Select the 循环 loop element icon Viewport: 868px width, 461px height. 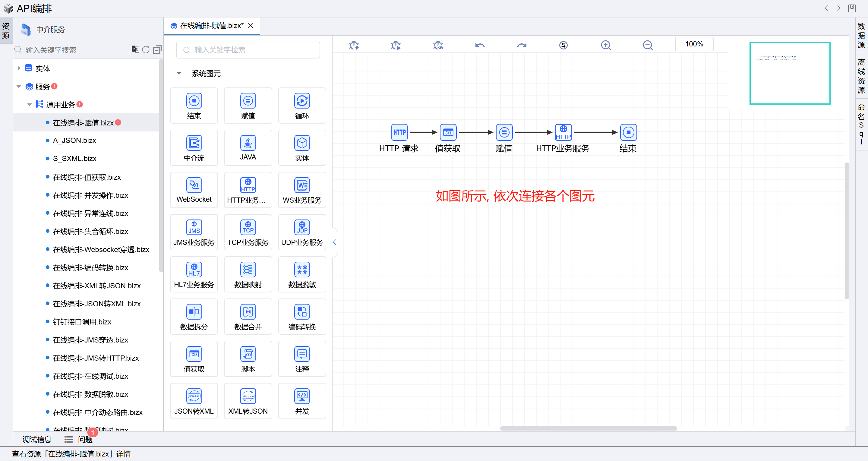(301, 101)
